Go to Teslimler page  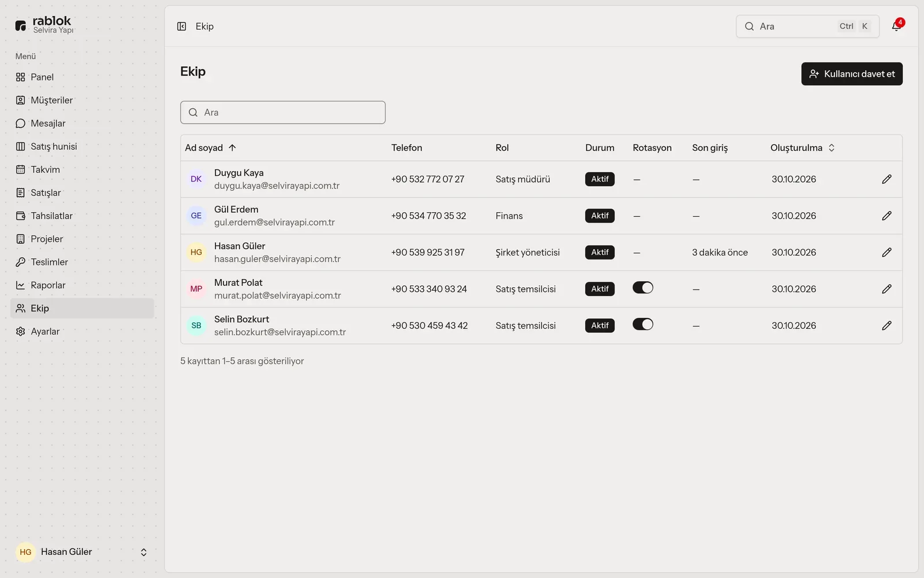coord(82,262)
